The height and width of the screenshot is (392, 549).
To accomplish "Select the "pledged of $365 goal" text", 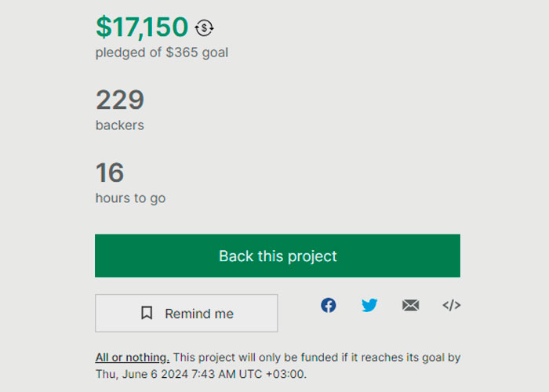I will click(162, 53).
